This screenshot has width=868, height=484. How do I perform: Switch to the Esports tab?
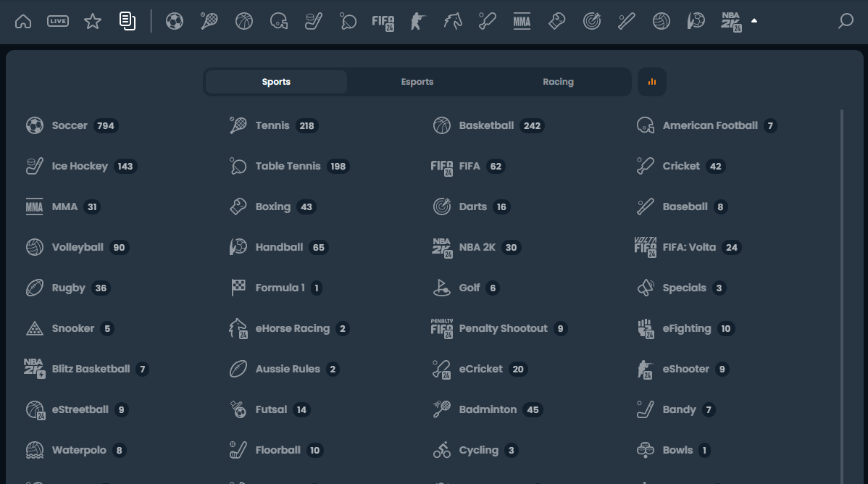point(417,82)
